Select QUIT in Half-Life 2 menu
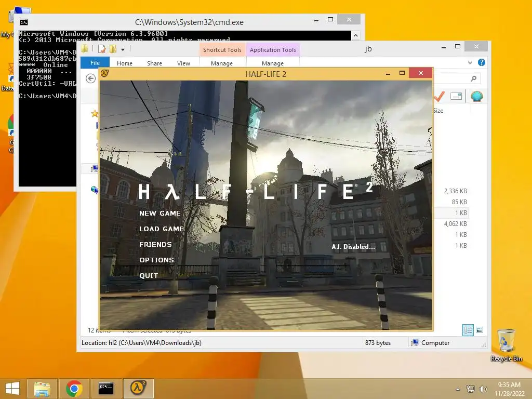The width and height of the screenshot is (532, 399). pyautogui.click(x=149, y=276)
